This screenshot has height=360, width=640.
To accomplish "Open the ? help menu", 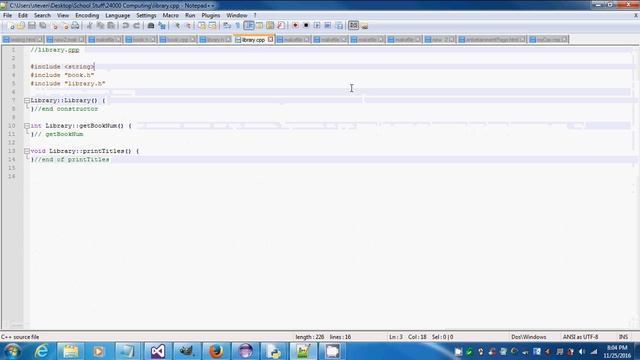I will [255, 16].
